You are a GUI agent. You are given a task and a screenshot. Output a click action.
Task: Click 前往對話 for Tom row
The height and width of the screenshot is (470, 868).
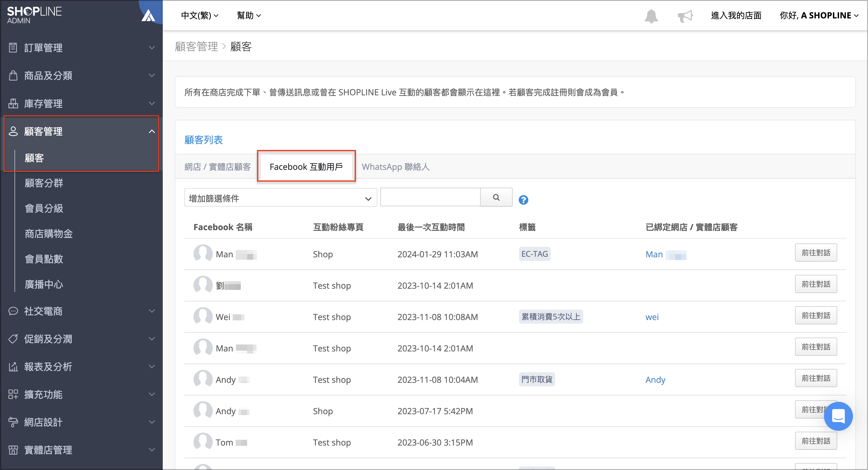(x=816, y=441)
